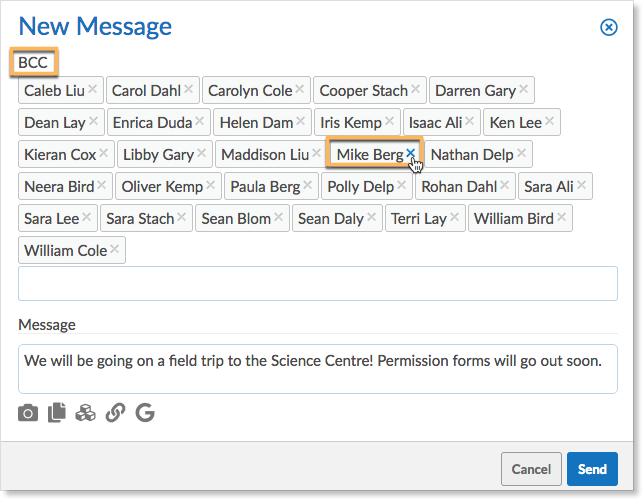Click the attach file documents icon
The width and height of the screenshot is (644, 501).
coord(57,412)
